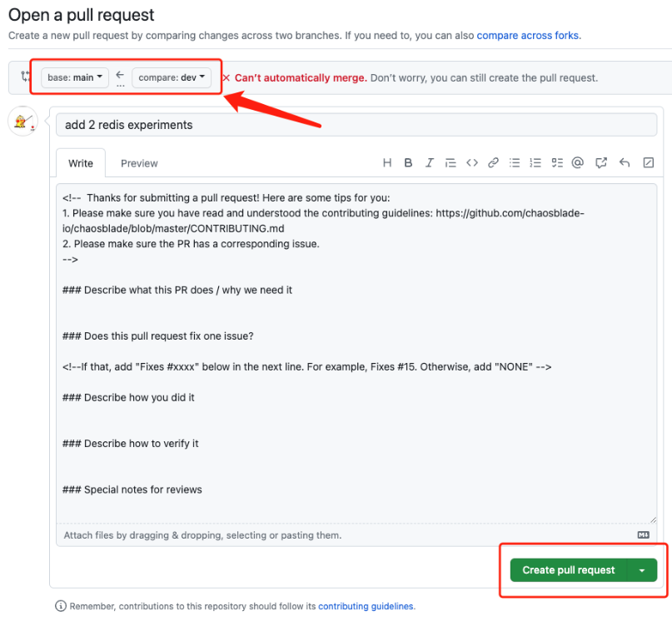Insert code with the angle brackets icon

tap(472, 163)
